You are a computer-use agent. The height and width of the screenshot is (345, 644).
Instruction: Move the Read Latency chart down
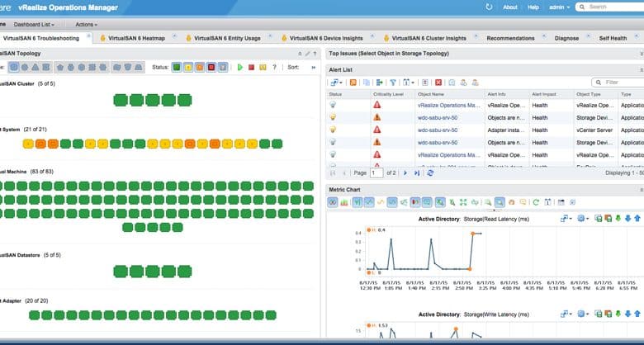click(x=627, y=219)
